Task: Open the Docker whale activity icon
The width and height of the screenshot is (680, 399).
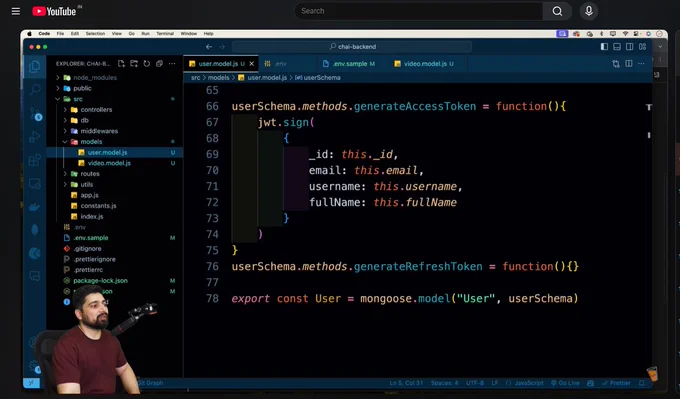Action: point(35,207)
